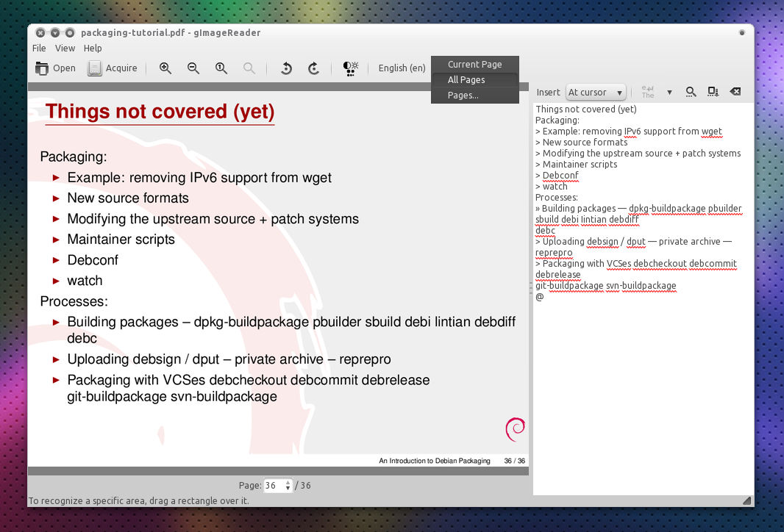Open brightness and contrast image controls

(x=351, y=68)
